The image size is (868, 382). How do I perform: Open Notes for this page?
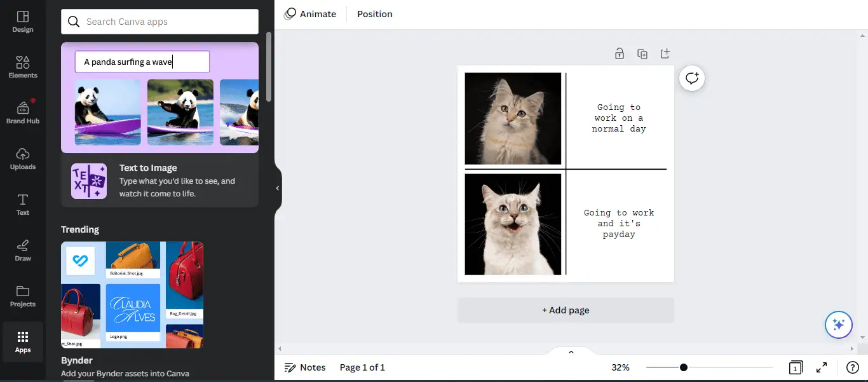[305, 367]
